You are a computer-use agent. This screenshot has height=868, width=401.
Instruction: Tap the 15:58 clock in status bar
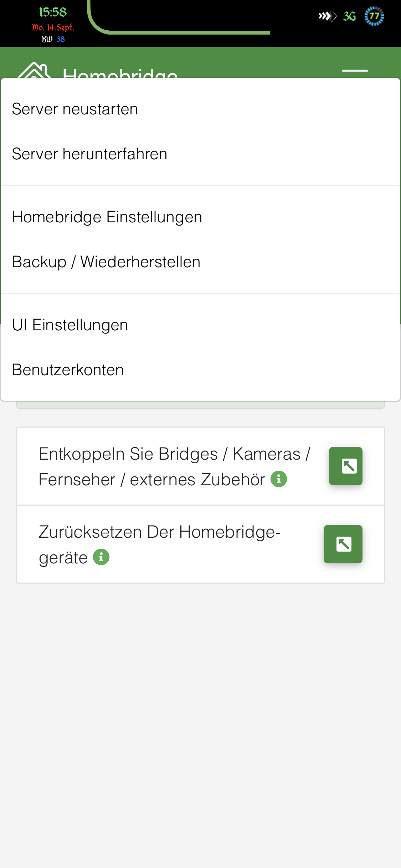(x=53, y=12)
